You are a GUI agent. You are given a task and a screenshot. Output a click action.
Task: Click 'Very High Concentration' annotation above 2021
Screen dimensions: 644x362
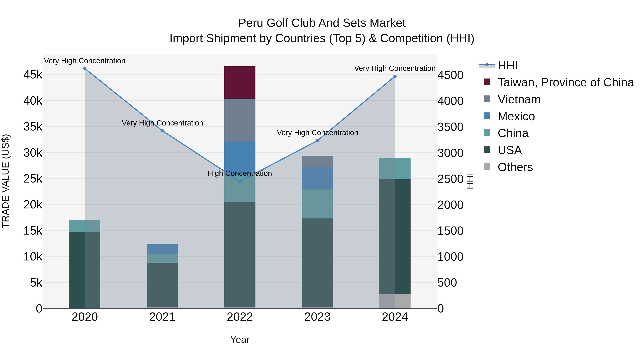[x=162, y=123]
